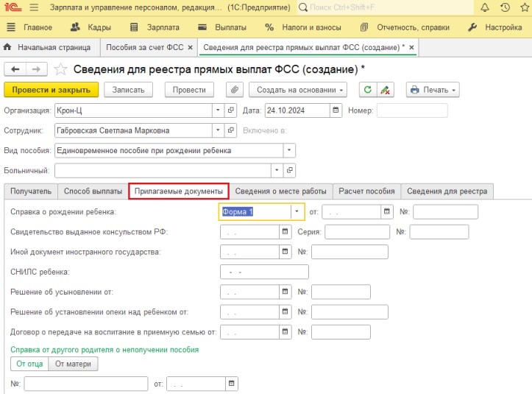This screenshot has width=532, height=394.
Task: Open notifications bell icon
Action: (x=485, y=7)
